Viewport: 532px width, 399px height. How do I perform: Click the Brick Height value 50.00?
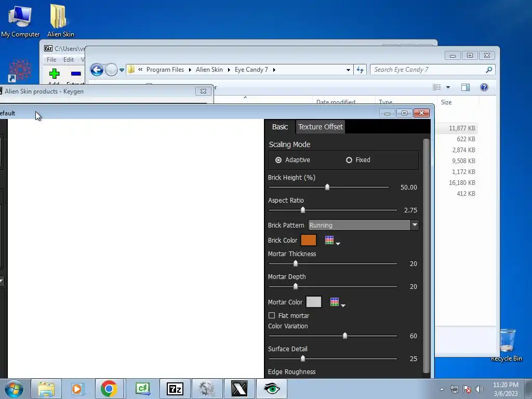click(x=408, y=187)
